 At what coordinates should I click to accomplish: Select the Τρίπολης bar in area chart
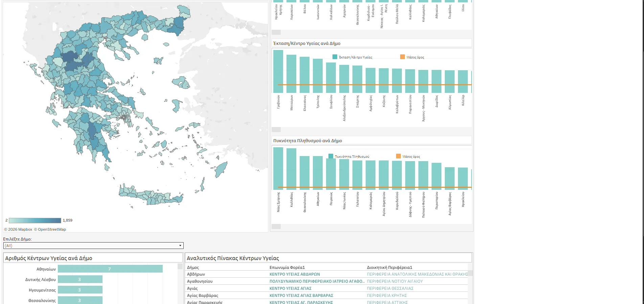pyautogui.click(x=318, y=76)
